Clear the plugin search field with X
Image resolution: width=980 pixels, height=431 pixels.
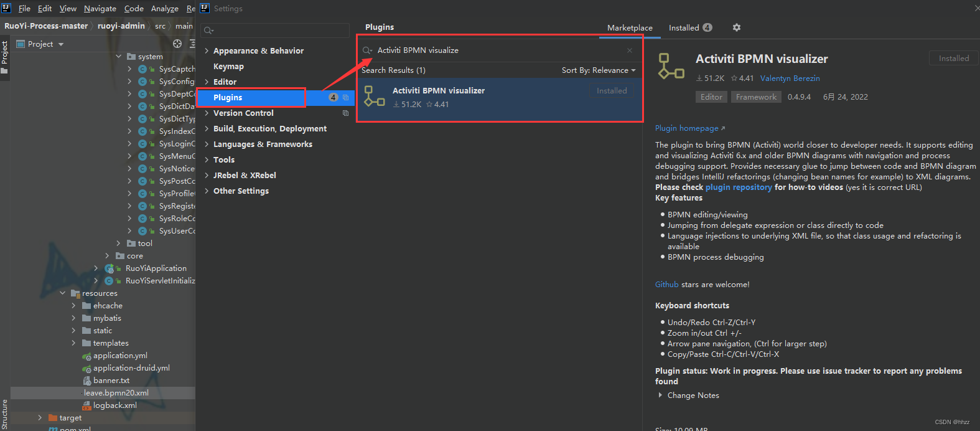click(630, 50)
